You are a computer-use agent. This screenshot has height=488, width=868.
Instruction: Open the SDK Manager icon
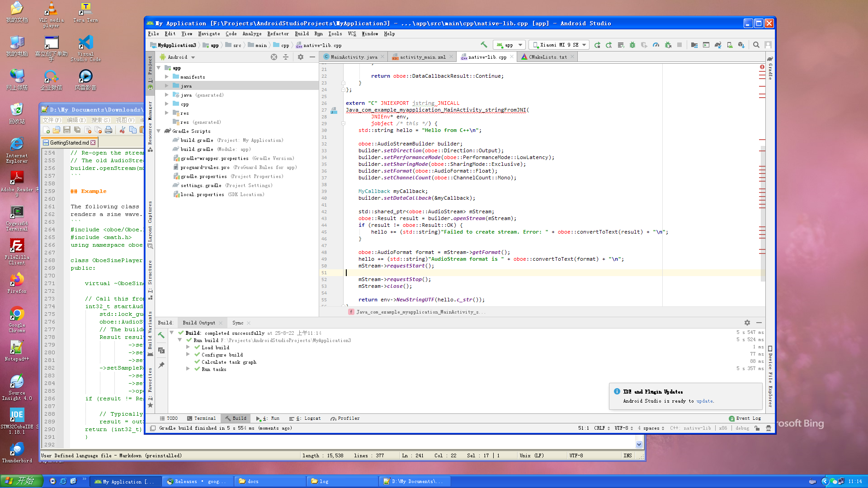[x=741, y=45]
